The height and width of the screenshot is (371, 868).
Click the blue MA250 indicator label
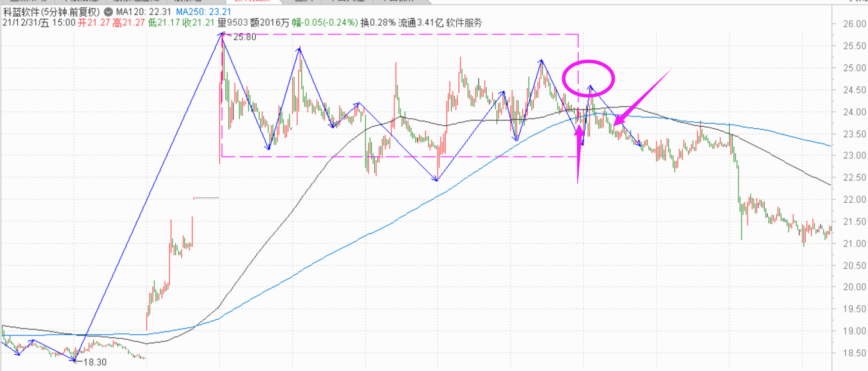(203, 12)
